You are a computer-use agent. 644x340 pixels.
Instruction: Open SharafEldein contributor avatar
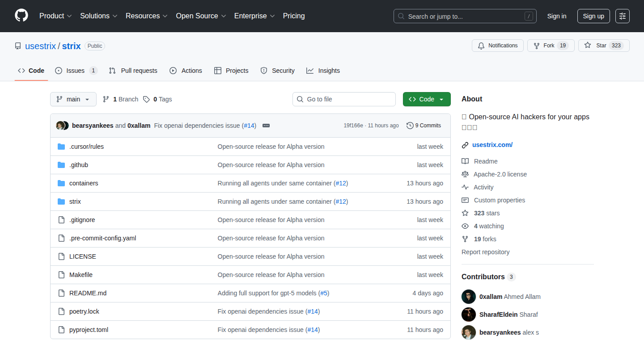coord(469,315)
